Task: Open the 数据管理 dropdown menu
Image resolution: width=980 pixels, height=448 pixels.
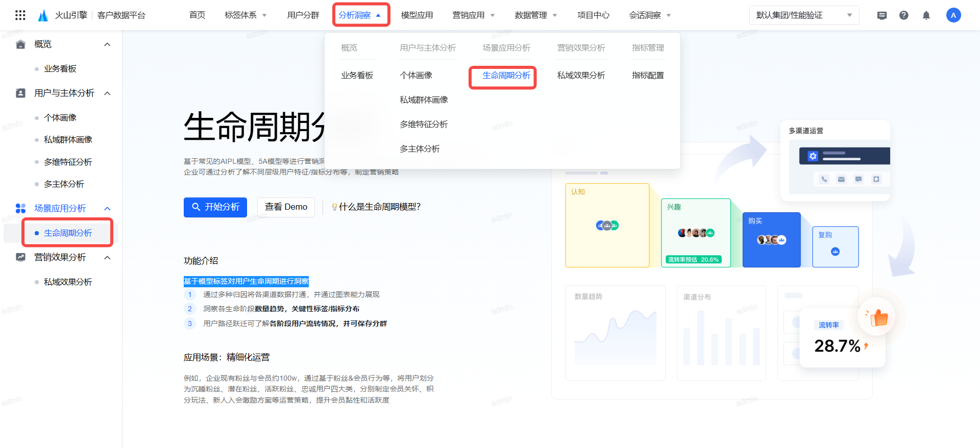Action: [535, 15]
